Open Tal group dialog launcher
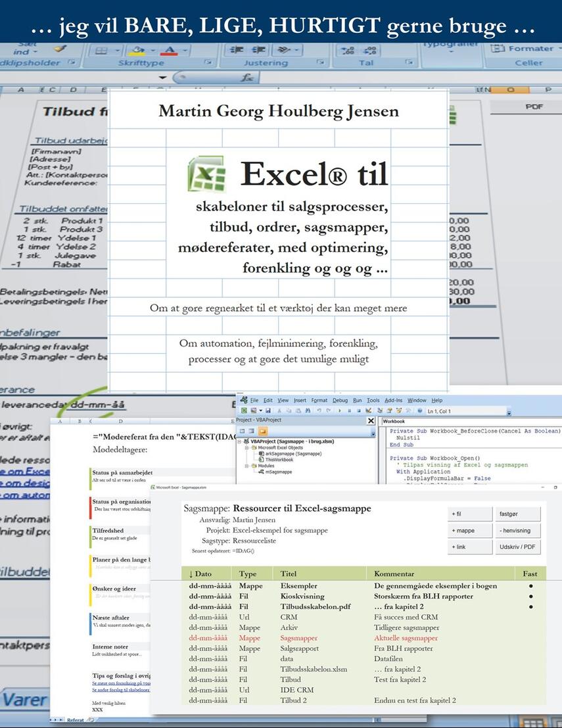Screen dimensions: 562x728 408,62
